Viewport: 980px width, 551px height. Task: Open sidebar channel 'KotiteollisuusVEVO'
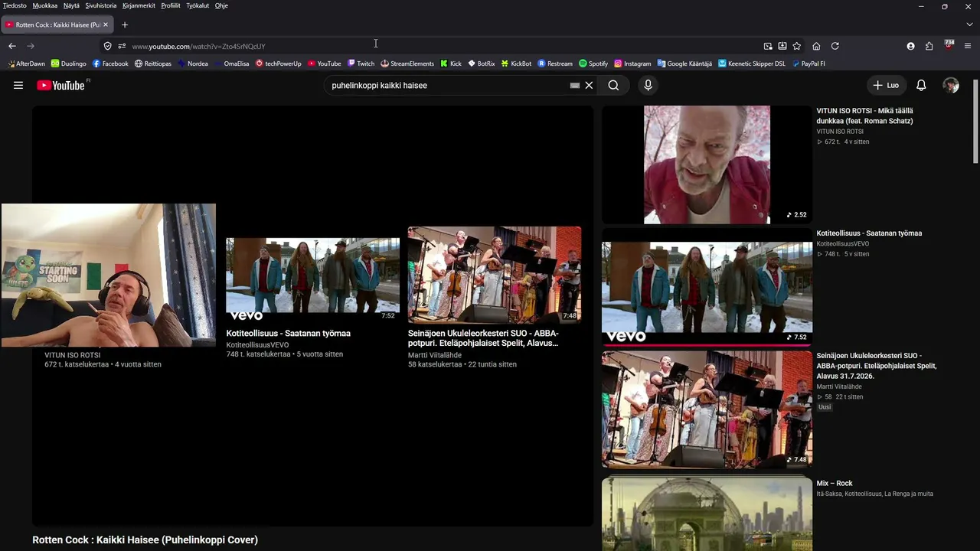click(843, 244)
